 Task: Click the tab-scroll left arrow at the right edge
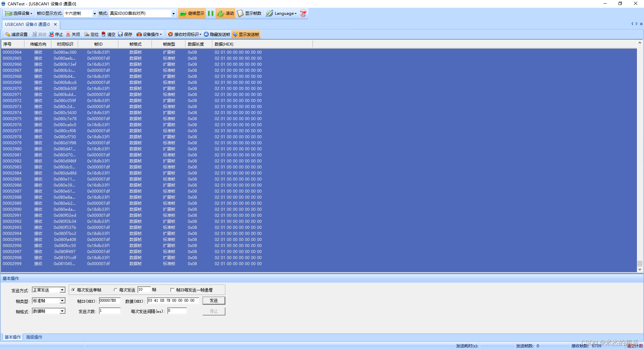click(632, 24)
